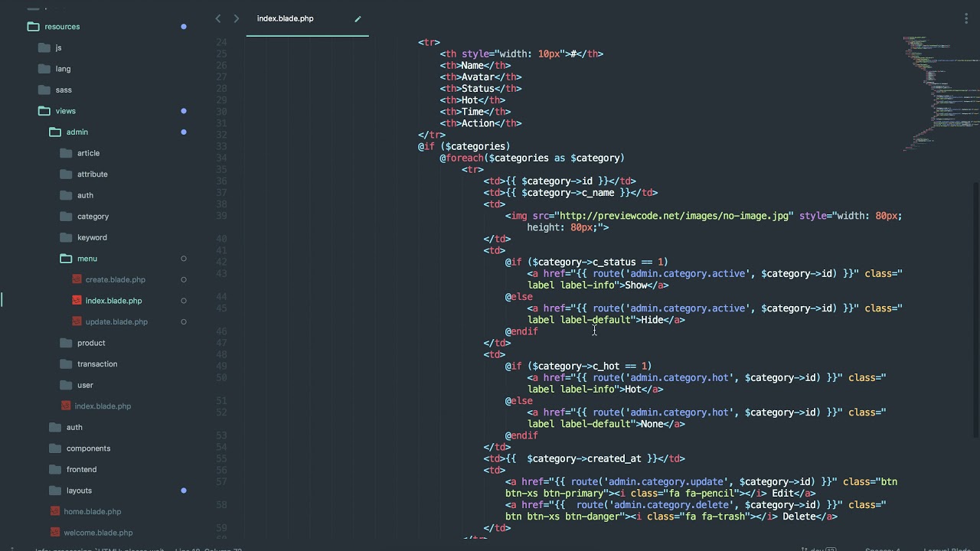Go back with the left arrow beside the tab
The width and height of the screenshot is (980, 551).
click(218, 18)
